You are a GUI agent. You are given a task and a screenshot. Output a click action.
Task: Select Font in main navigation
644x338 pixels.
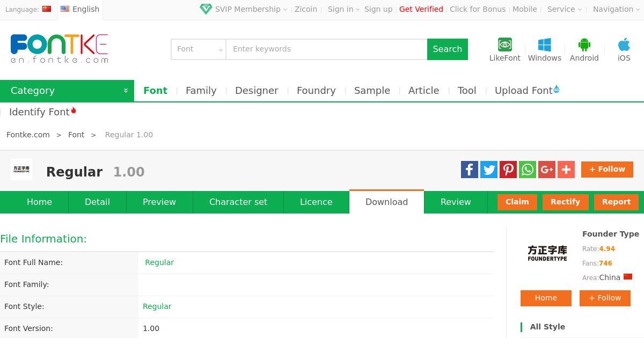coord(156,91)
